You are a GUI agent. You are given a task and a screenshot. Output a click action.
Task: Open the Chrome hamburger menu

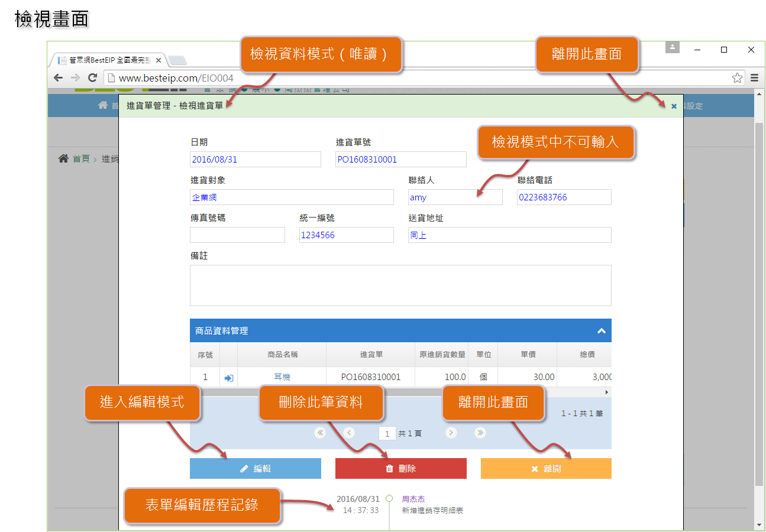coord(754,78)
